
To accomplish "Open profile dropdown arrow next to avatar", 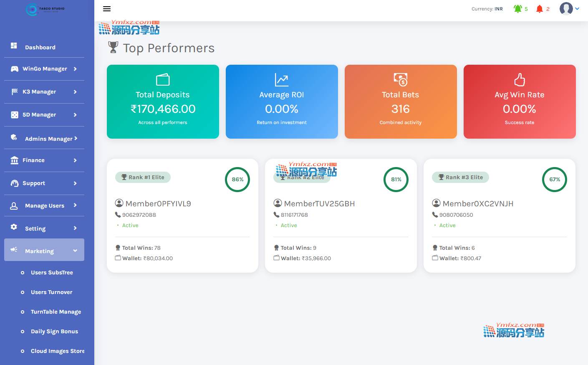I will 577,8.
